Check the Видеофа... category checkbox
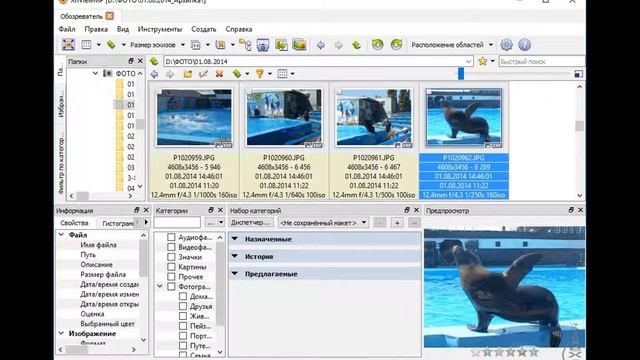The width and height of the screenshot is (640, 360). [x=171, y=247]
